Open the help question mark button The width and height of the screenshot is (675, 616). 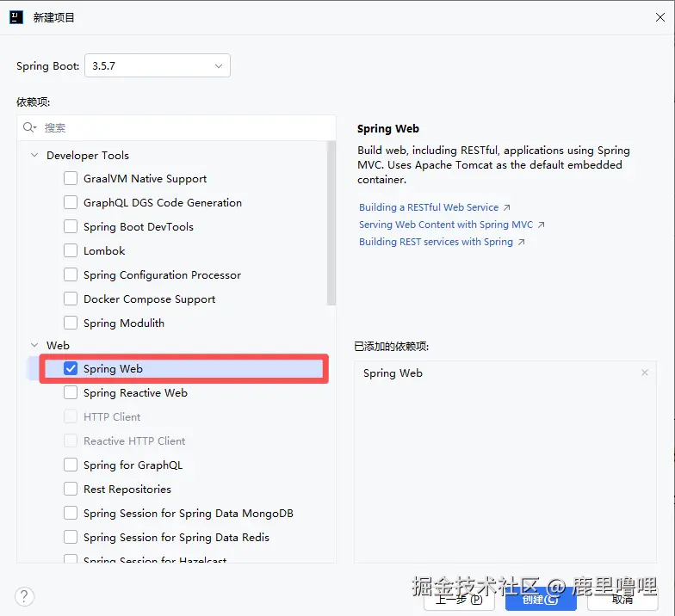(24, 596)
